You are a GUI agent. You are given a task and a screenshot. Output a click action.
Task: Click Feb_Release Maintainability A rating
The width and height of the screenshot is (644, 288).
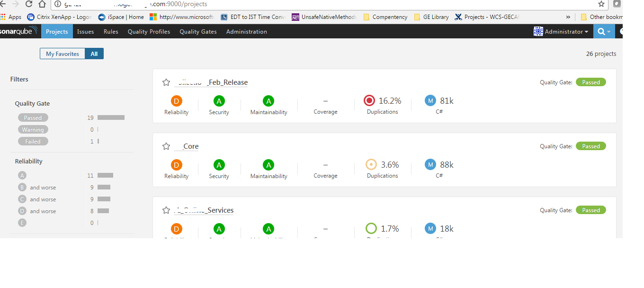point(269,101)
